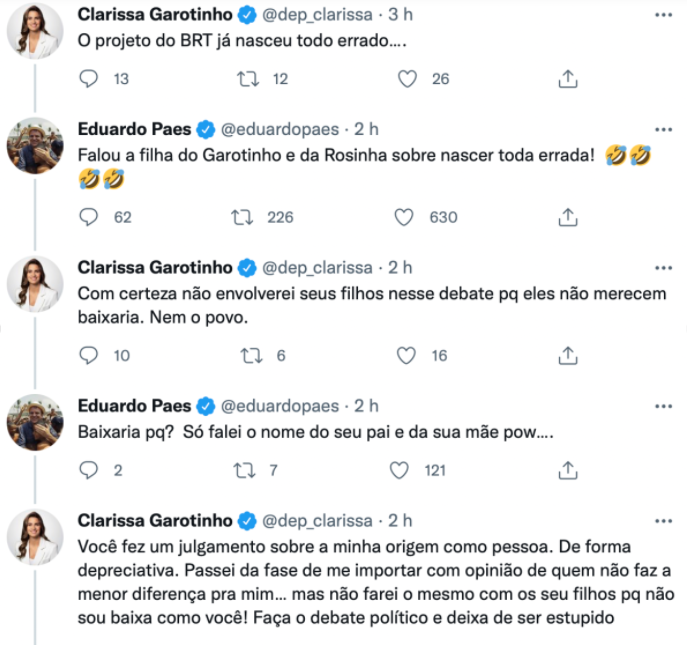Reply to the BRT project tweet
Image resolution: width=687 pixels, height=645 pixels.
tap(89, 79)
